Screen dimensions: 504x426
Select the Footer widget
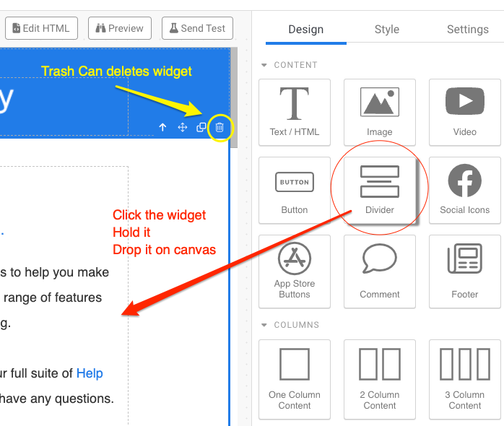(x=465, y=271)
